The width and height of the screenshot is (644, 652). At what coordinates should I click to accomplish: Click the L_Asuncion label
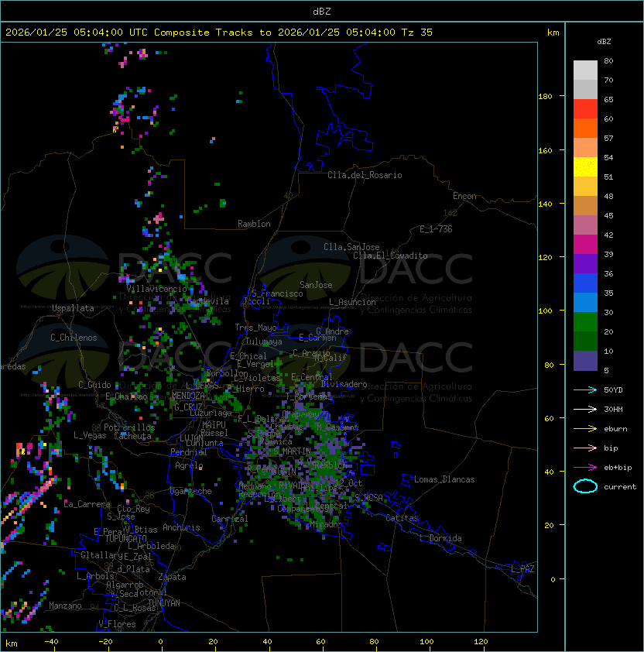pyautogui.click(x=352, y=302)
